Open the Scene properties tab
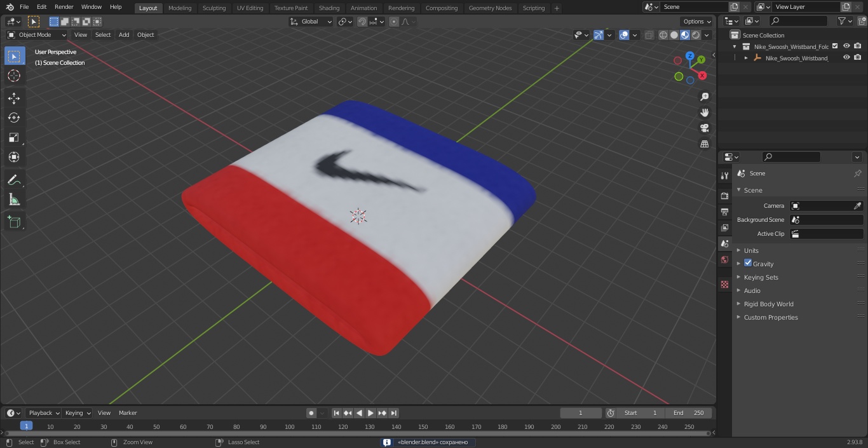The width and height of the screenshot is (868, 448). tap(724, 243)
